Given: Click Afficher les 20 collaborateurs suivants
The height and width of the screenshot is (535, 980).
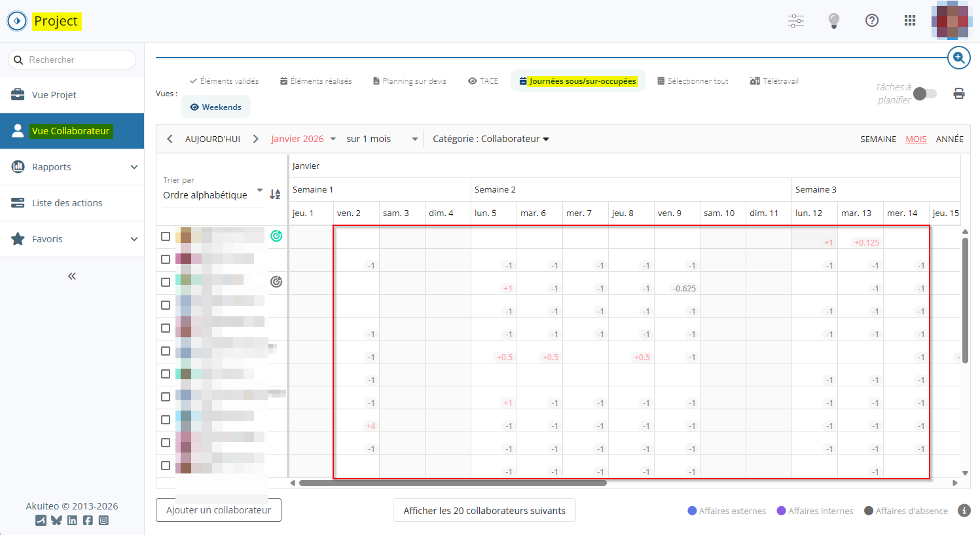Looking at the screenshot, I should click(484, 511).
